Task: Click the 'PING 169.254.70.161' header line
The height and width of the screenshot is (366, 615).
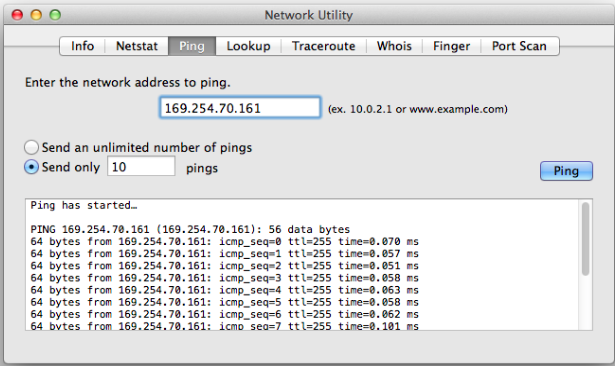Action: click(x=190, y=229)
